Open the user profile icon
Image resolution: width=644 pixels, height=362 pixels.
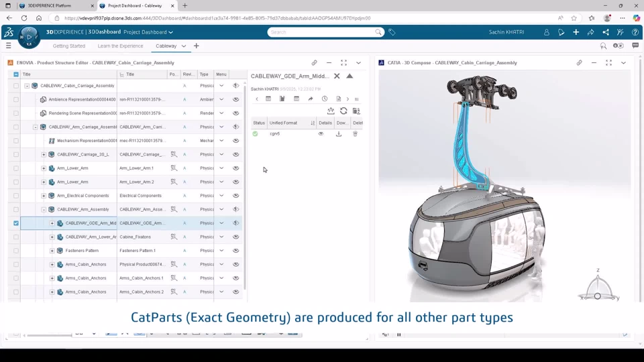coord(546,32)
